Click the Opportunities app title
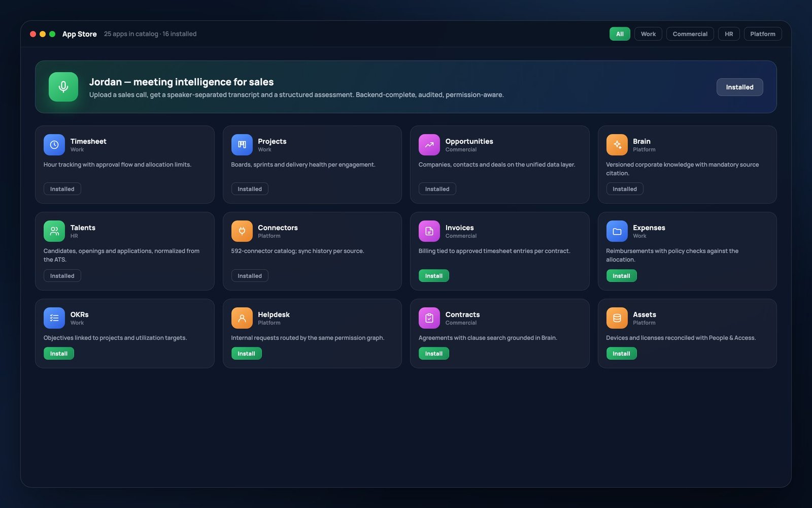This screenshot has height=508, width=812. [x=469, y=141]
